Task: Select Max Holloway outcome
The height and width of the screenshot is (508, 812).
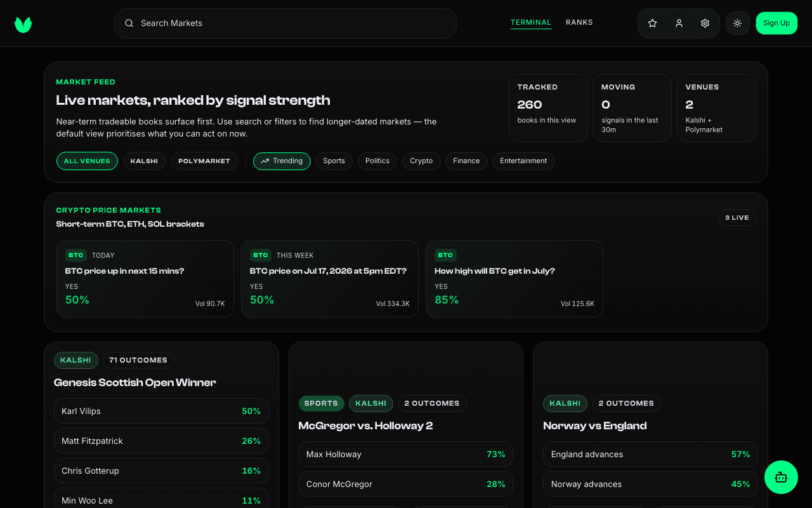Action: coord(406,454)
